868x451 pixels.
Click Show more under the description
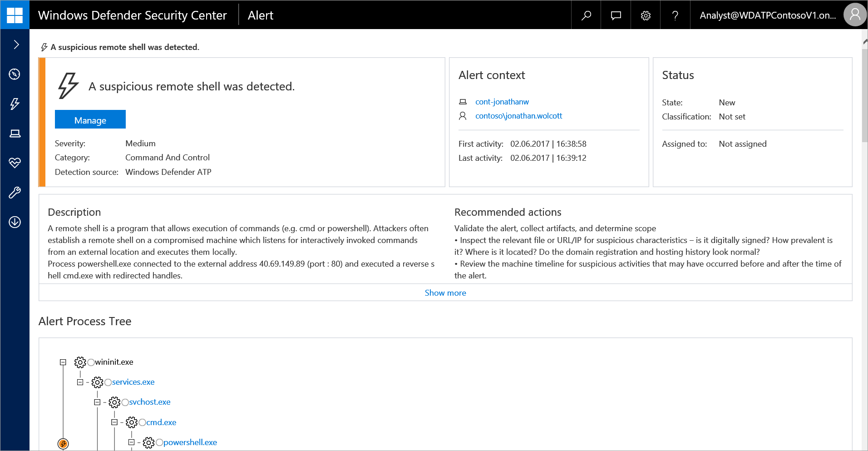coord(445,293)
